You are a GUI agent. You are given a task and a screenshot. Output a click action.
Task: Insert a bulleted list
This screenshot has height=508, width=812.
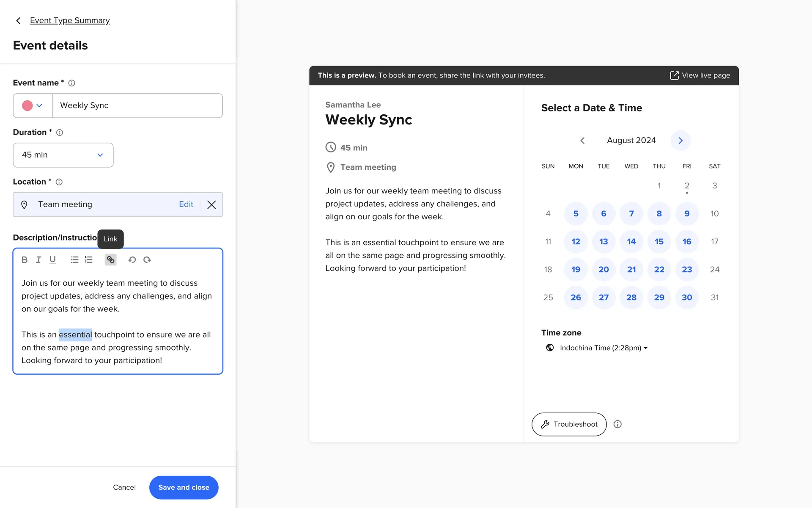click(x=74, y=260)
